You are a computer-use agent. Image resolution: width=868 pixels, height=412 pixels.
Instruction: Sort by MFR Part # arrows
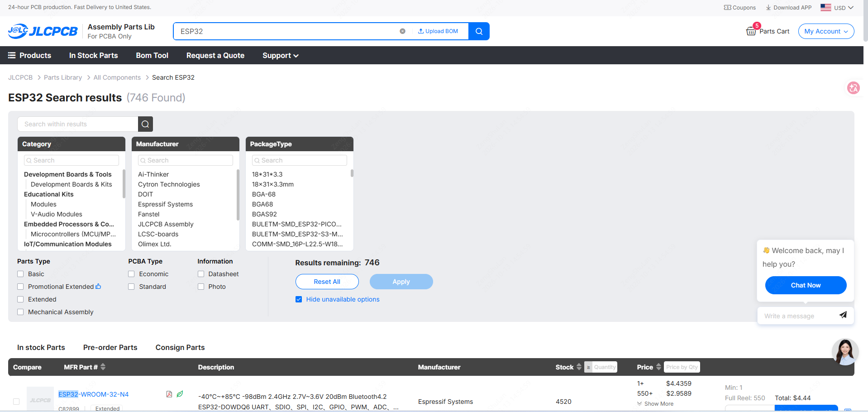(x=103, y=367)
